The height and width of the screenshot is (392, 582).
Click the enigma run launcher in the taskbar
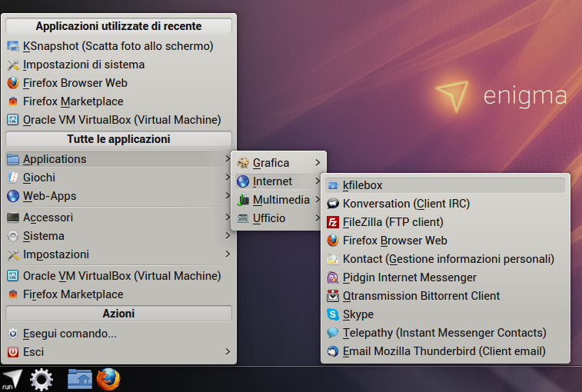pyautogui.click(x=12, y=380)
